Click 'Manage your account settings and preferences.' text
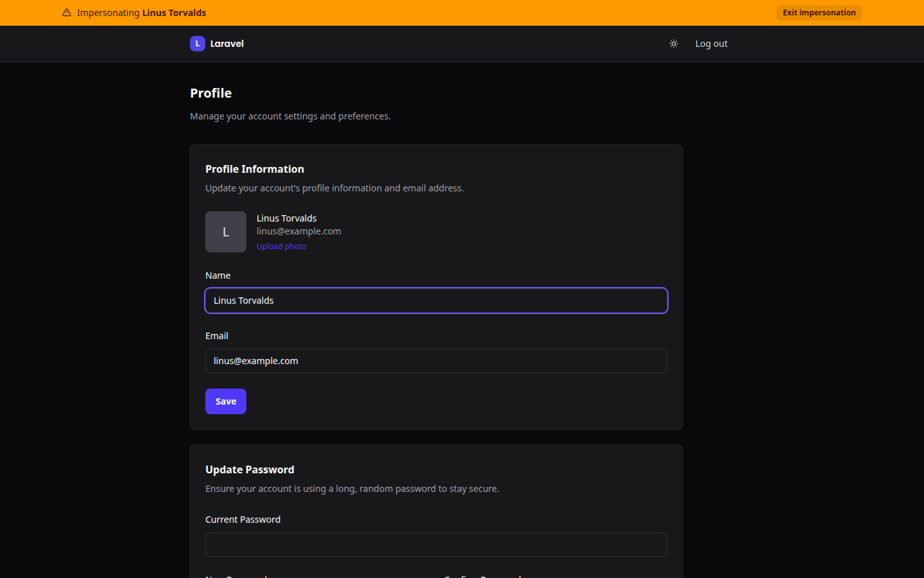Viewport: 924px width, 578px height. pos(290,116)
